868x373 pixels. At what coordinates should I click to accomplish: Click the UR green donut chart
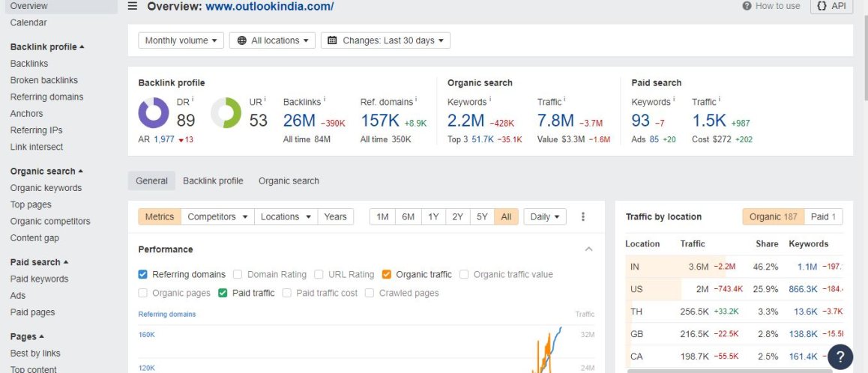tap(226, 113)
